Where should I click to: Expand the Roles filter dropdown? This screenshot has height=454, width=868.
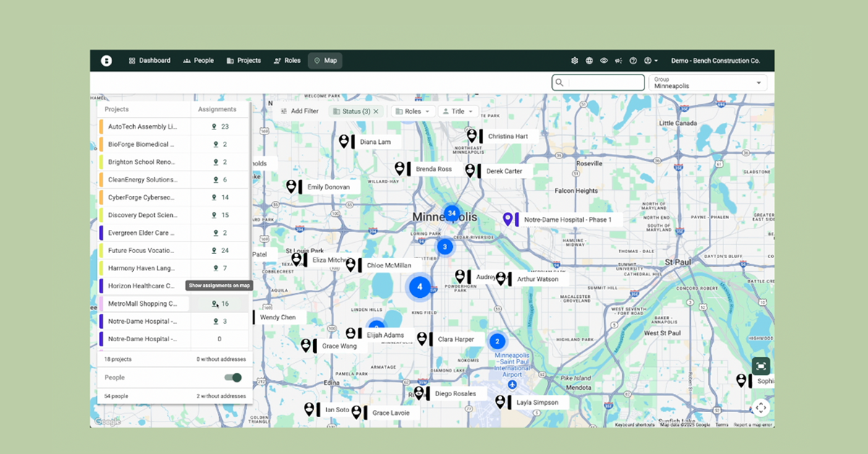tap(413, 111)
